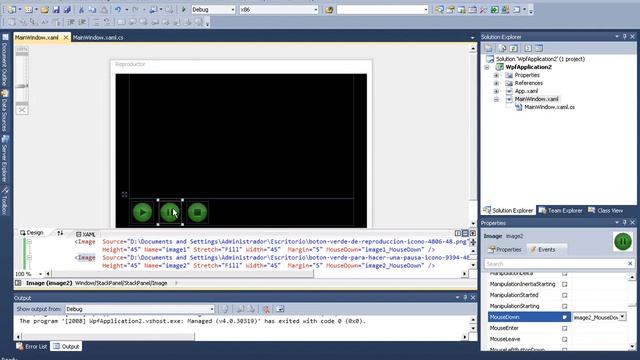Click the Toolbox sidebar tab icon
This screenshot has width=640, height=360.
tap(5, 191)
